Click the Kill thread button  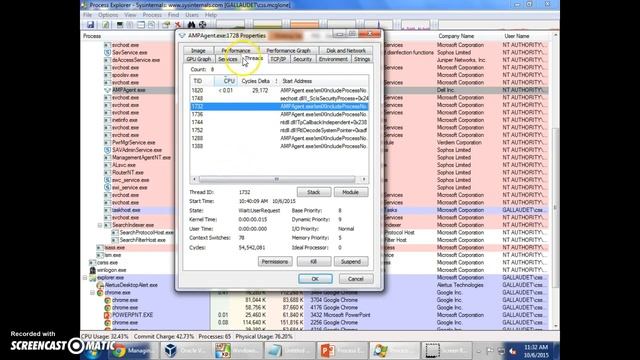(313, 262)
